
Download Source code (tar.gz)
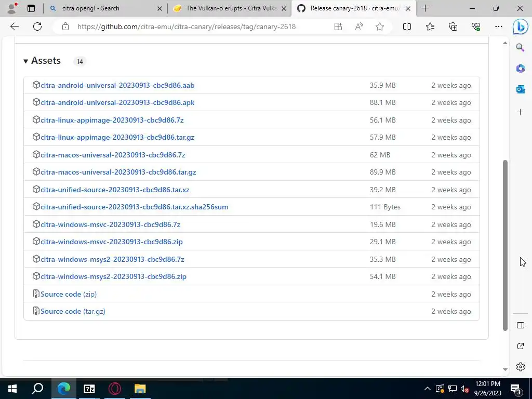point(73,312)
